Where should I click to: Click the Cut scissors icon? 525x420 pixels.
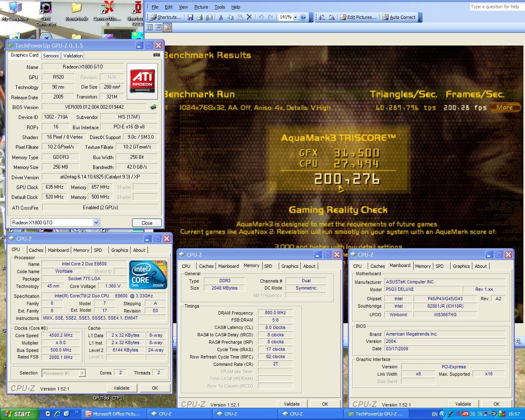coord(221,17)
